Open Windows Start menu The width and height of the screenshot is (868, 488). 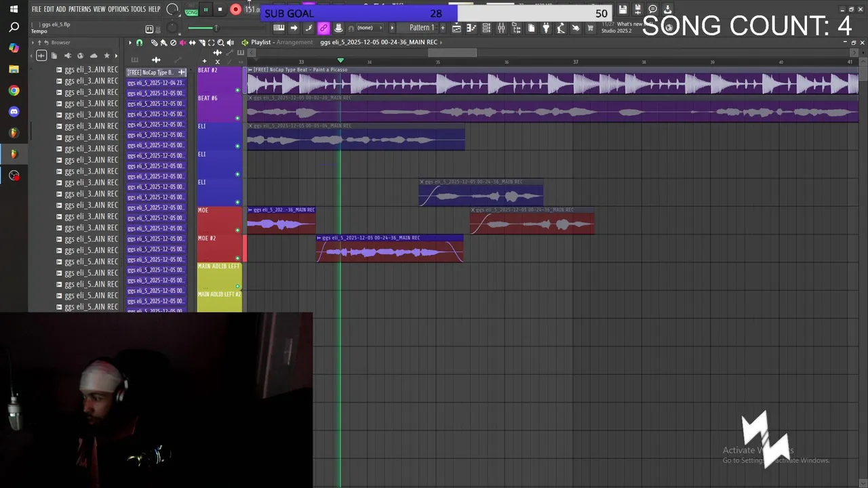pyautogui.click(x=14, y=9)
